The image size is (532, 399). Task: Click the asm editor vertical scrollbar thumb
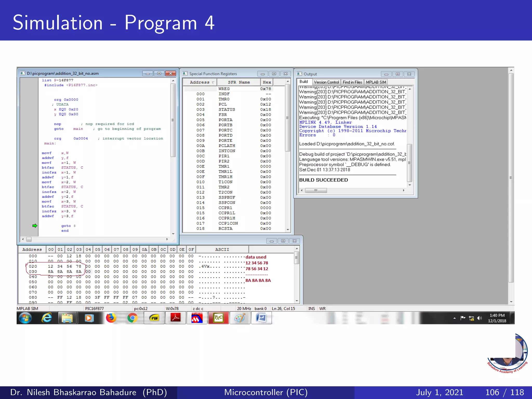[x=173, y=120]
